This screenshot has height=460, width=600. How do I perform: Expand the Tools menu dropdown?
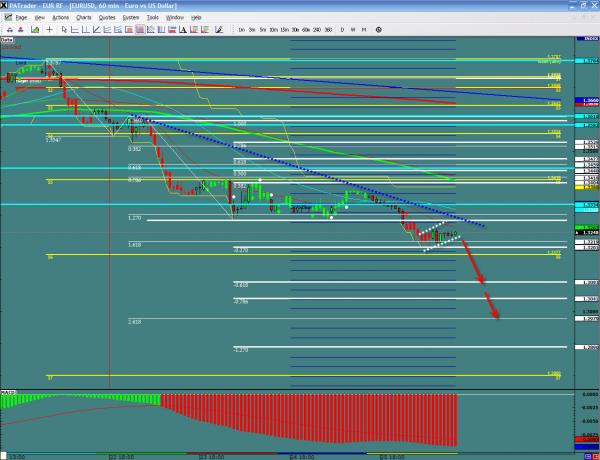click(x=153, y=18)
